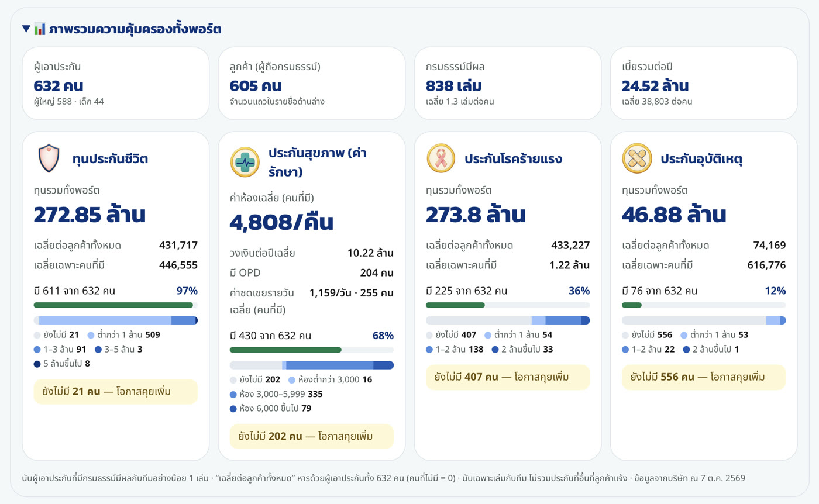This screenshot has height=504, width=819.
Task: Open the กรมธรรม์มีผล 838 เล่ม card
Action: pos(508,84)
